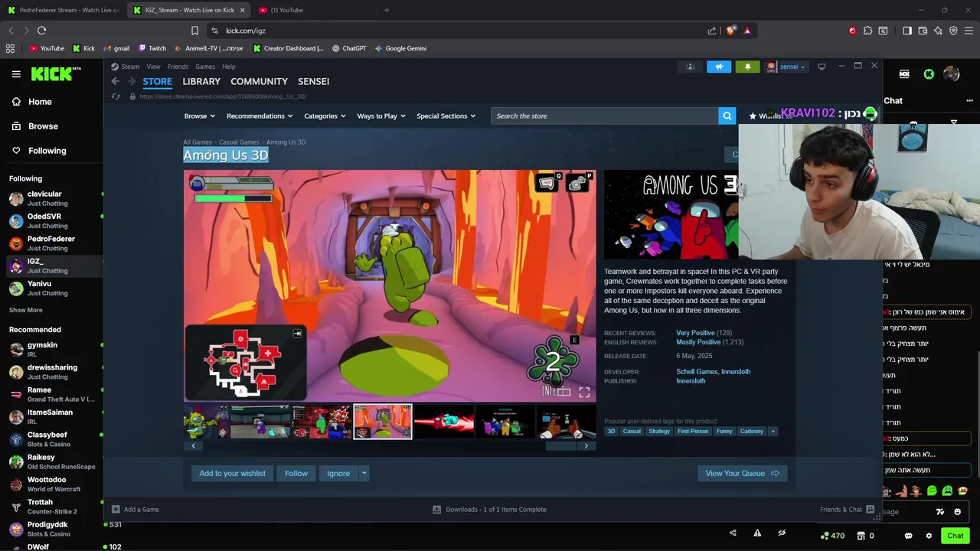Switch Steam to Big Picture mode icon

(x=822, y=67)
